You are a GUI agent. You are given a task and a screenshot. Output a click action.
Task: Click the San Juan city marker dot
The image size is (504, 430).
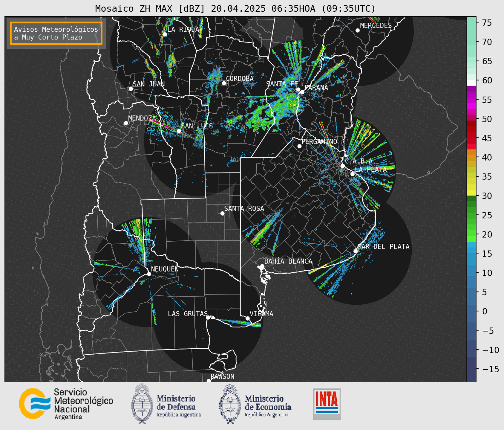tap(131, 89)
